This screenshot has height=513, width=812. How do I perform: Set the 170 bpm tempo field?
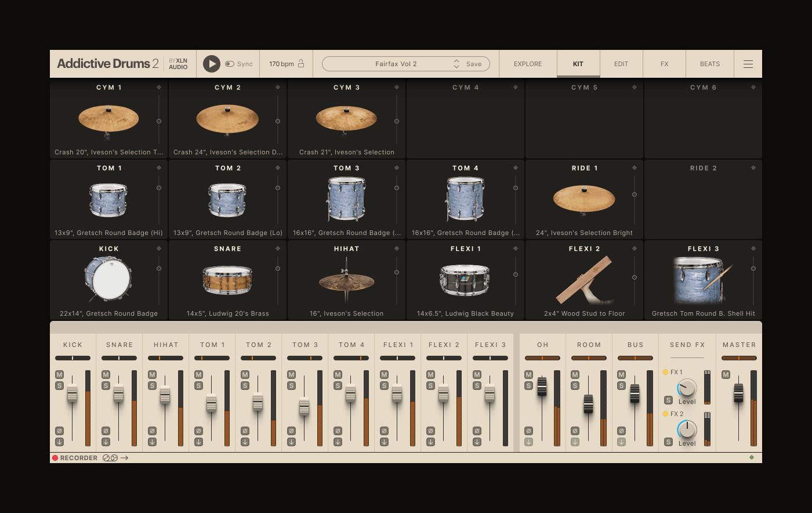coord(281,64)
